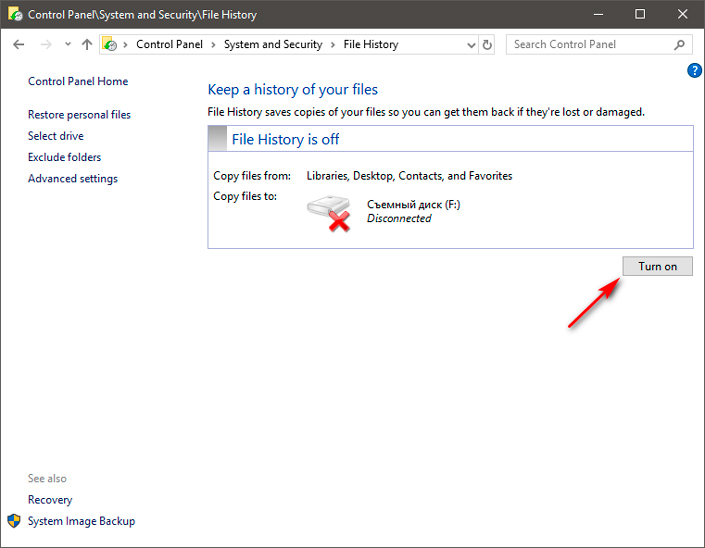This screenshot has width=705, height=548.
Task: Click the Turn on button
Action: [x=657, y=266]
